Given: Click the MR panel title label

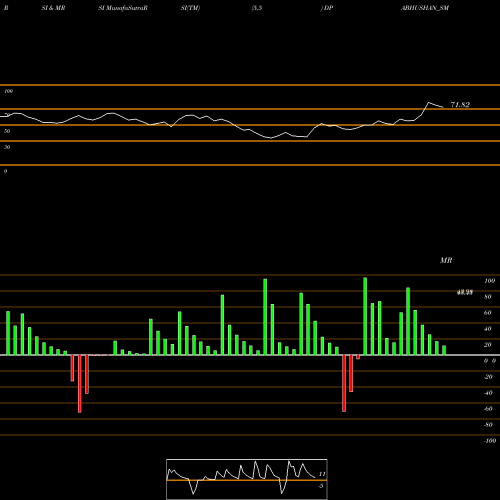Looking at the screenshot, I should tap(446, 260).
